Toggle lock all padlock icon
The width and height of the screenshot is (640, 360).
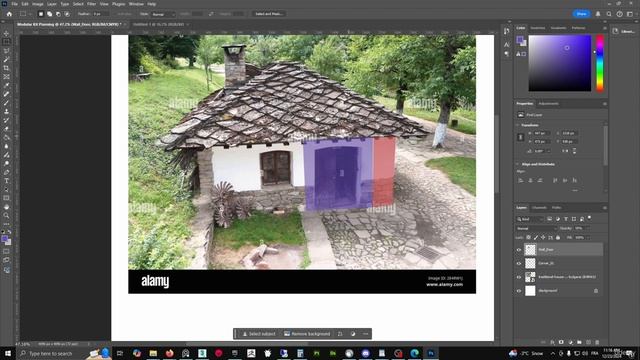click(x=558, y=238)
